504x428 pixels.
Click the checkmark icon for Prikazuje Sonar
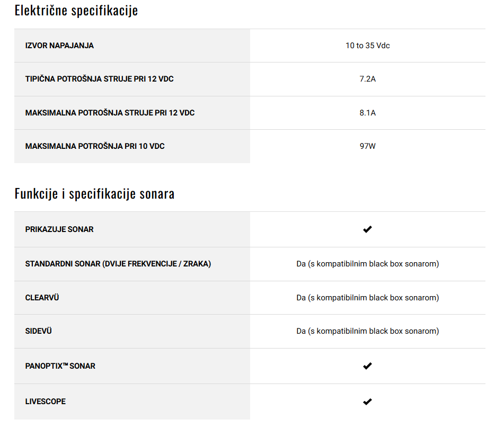click(367, 229)
